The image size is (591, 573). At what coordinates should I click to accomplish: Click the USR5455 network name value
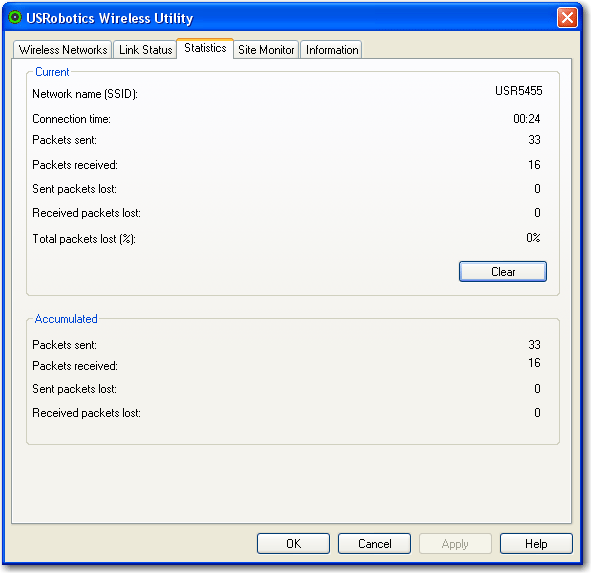519,91
